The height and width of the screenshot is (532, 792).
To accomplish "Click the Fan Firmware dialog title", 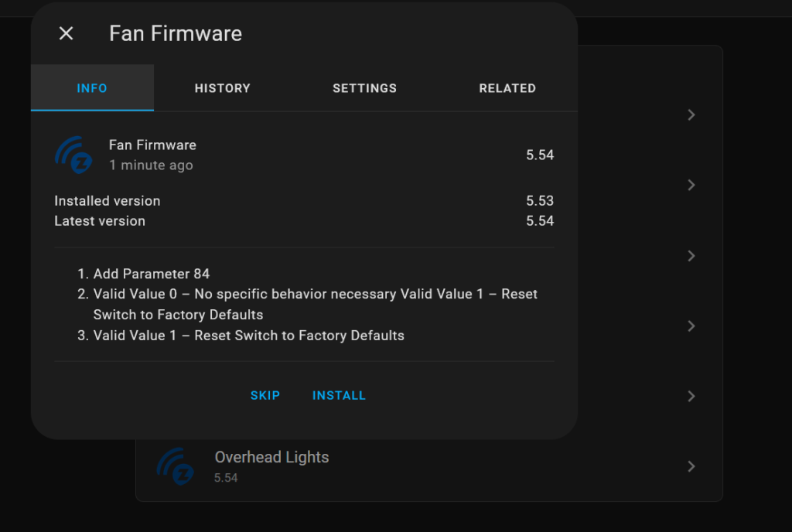I will [x=176, y=34].
